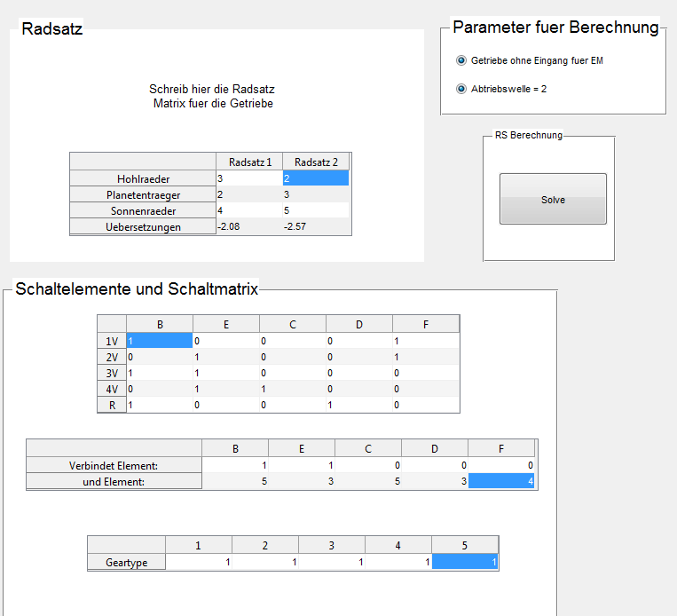Select row header R in Schaltmatrix

click(112, 405)
